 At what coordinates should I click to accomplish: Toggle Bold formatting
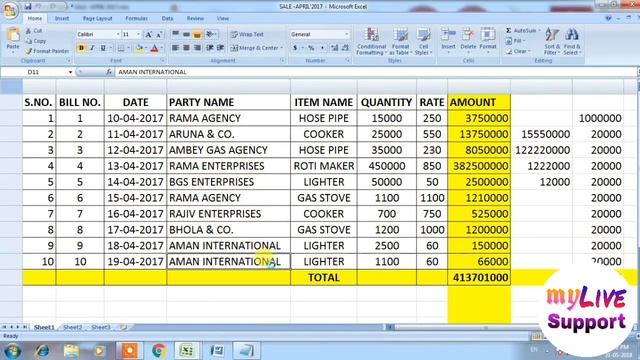point(81,48)
